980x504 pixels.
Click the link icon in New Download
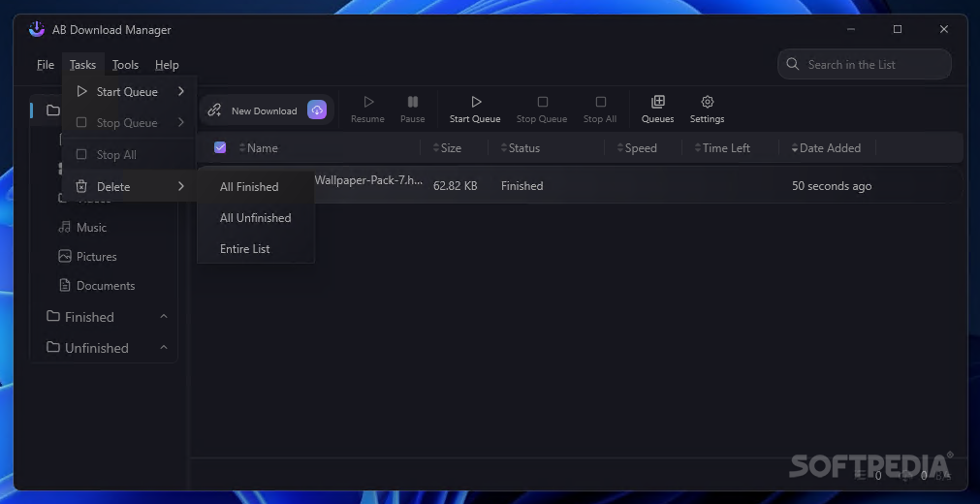tap(214, 110)
